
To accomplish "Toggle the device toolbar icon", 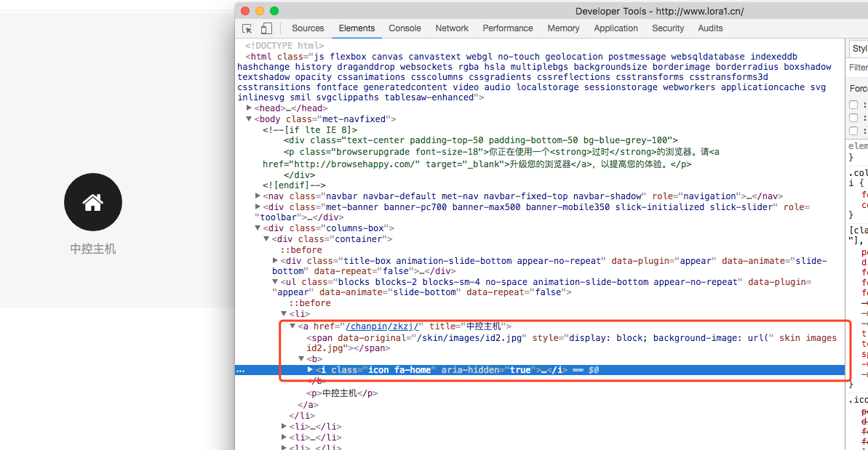I will 266,28.
